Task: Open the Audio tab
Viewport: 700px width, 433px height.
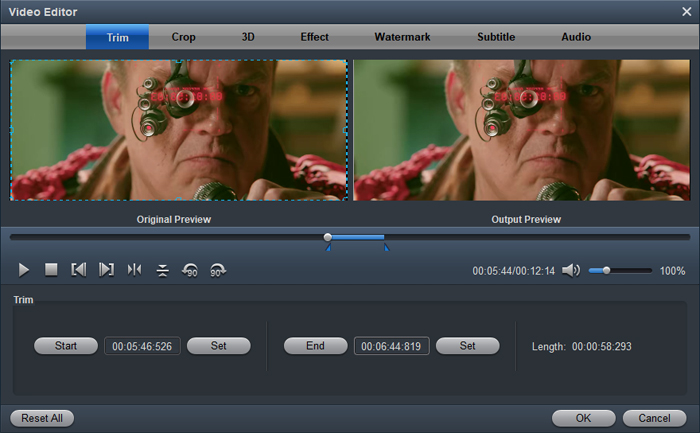Action: [x=576, y=37]
